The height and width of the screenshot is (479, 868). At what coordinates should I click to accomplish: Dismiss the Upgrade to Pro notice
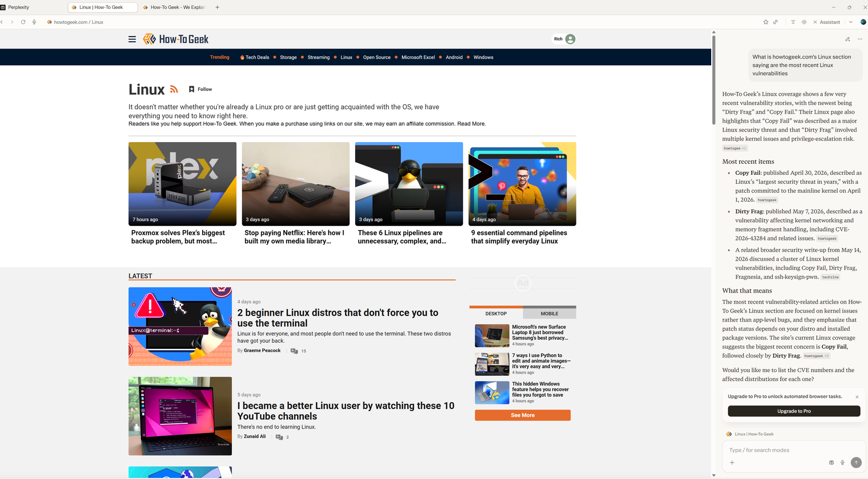point(857,397)
